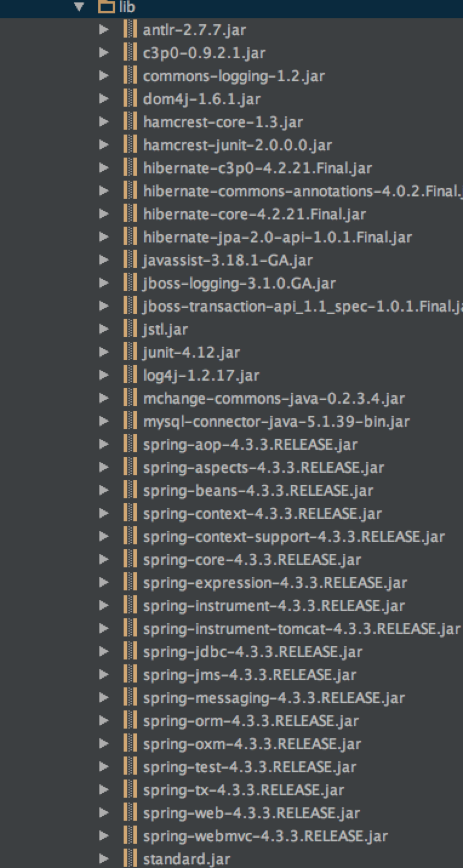Select commons-logging-1.2.jar file name

(234, 76)
